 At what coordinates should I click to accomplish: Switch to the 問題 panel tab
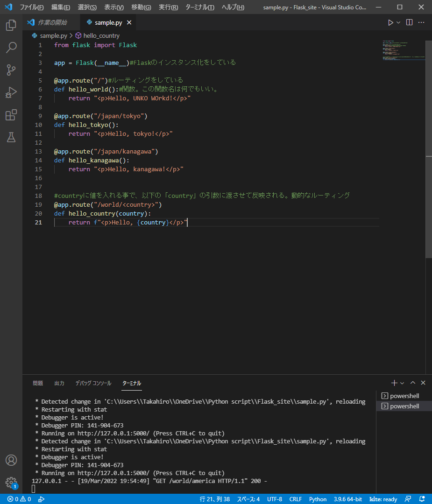pos(38,383)
